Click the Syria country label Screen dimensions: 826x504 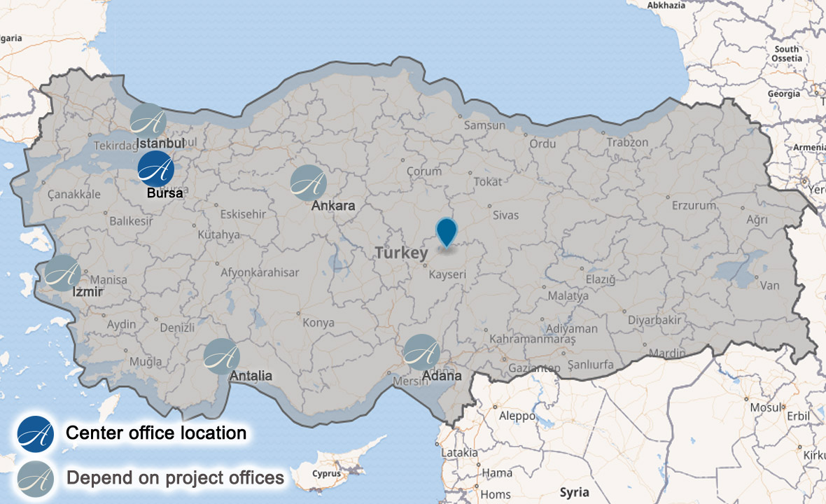pos(575,492)
